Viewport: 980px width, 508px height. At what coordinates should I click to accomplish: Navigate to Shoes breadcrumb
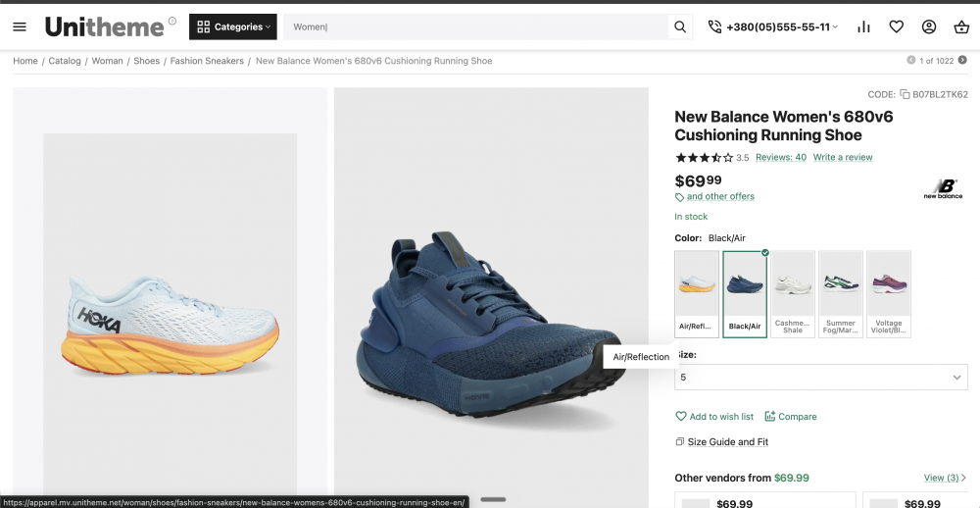(147, 61)
